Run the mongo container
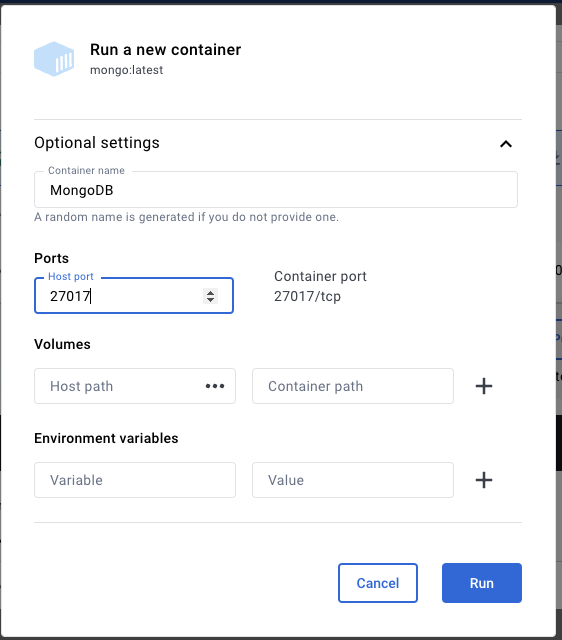562x640 pixels. (482, 583)
